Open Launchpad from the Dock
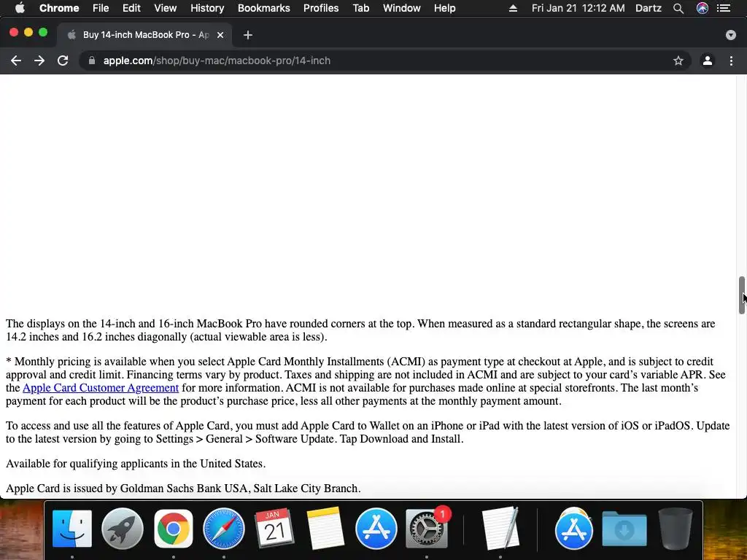This screenshot has height=560, width=747. click(x=123, y=529)
